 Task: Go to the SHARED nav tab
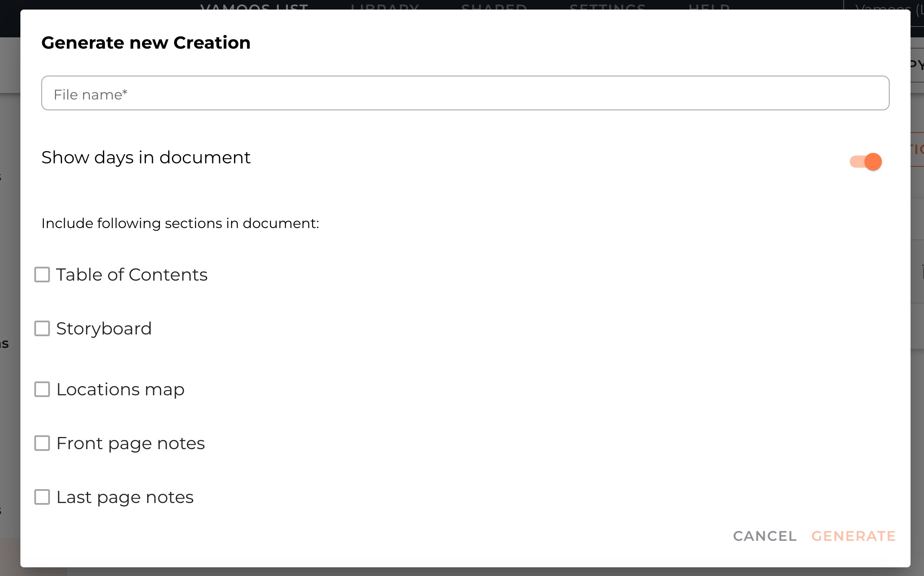click(x=494, y=6)
